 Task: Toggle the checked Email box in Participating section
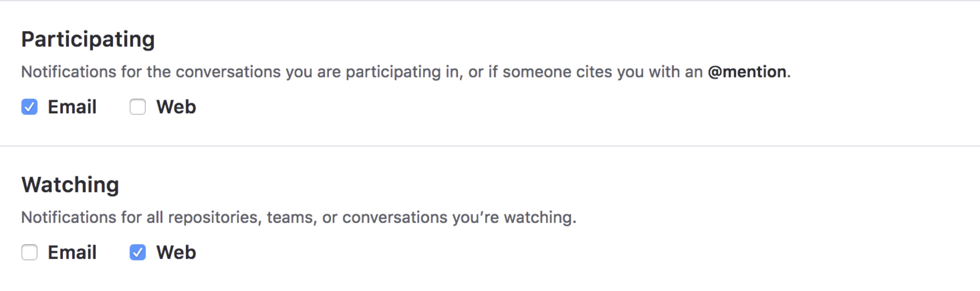point(29,107)
